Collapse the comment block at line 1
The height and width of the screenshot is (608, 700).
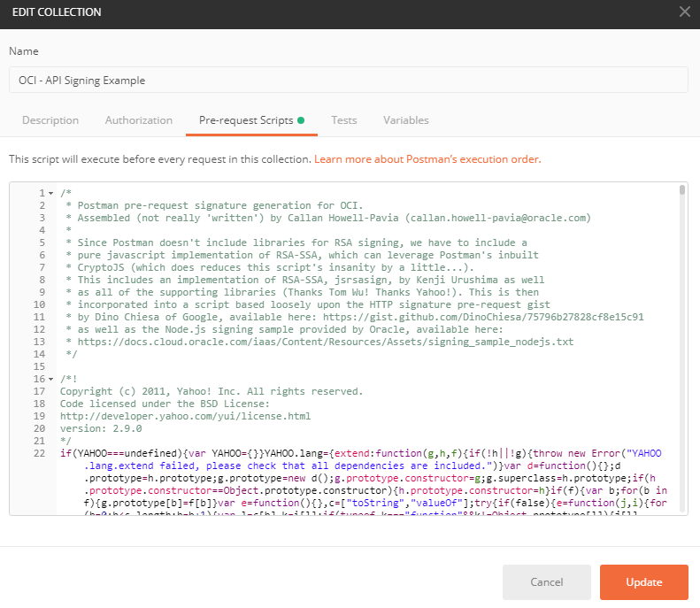point(50,194)
